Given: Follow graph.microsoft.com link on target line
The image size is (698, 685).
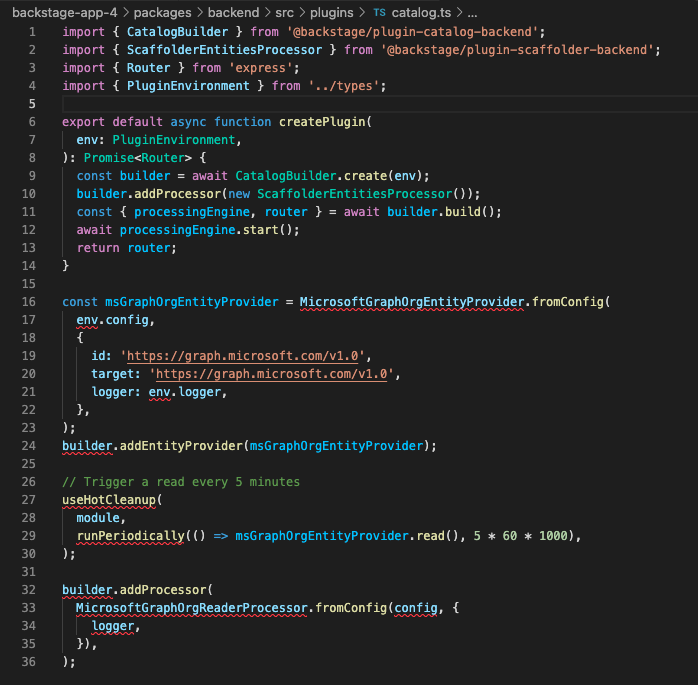Looking at the screenshot, I should (272, 374).
